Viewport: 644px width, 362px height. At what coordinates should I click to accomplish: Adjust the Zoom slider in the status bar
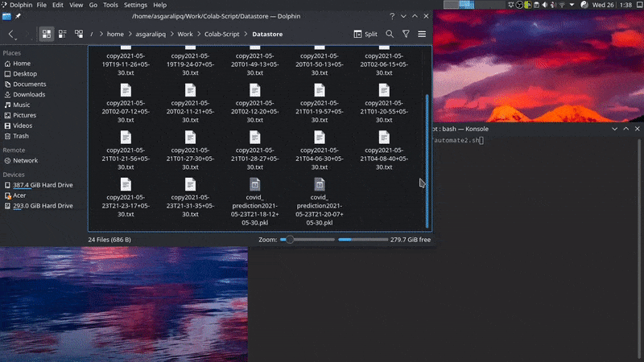point(308,240)
